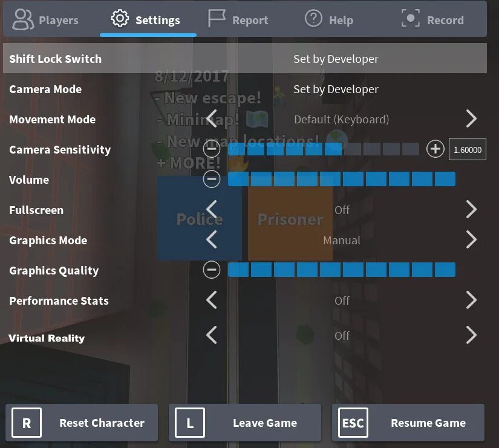Click the Report flag icon
499x448 pixels.
coord(217,18)
